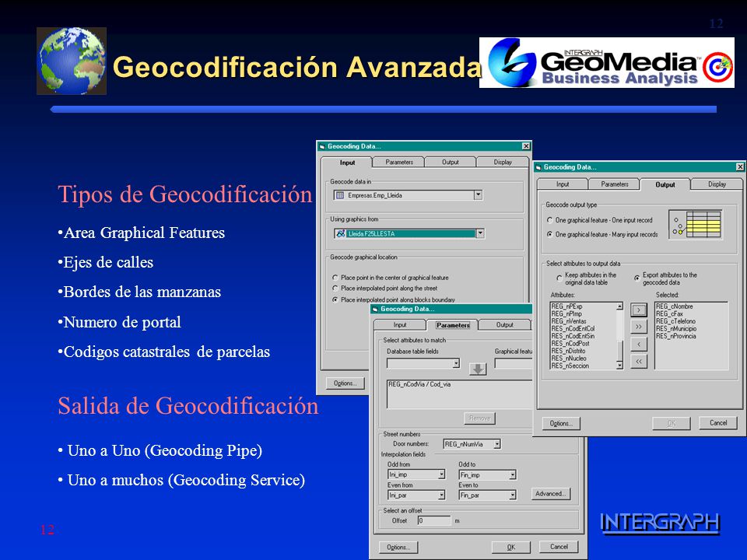The height and width of the screenshot is (560, 747).
Task: Select REG_cNombre in the Selected list
Action: (674, 306)
